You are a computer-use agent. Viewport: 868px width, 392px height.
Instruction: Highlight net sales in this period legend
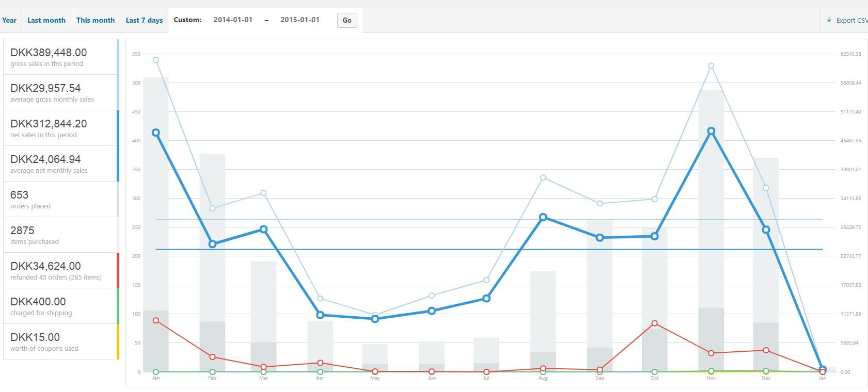point(60,128)
